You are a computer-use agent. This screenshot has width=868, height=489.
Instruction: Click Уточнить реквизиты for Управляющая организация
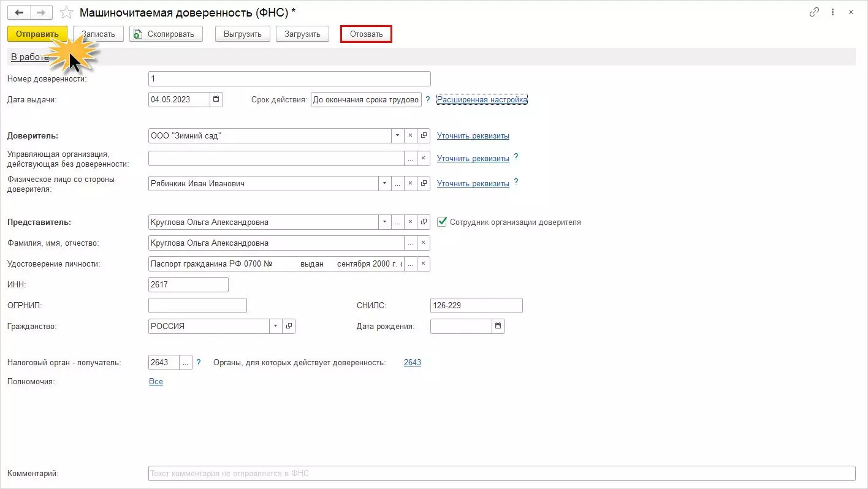coord(473,158)
